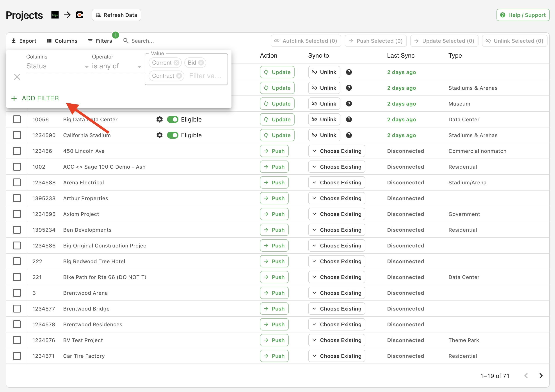Screen dimensions: 555x392
Task: Remove the Contract filter chip
Action: (x=179, y=76)
